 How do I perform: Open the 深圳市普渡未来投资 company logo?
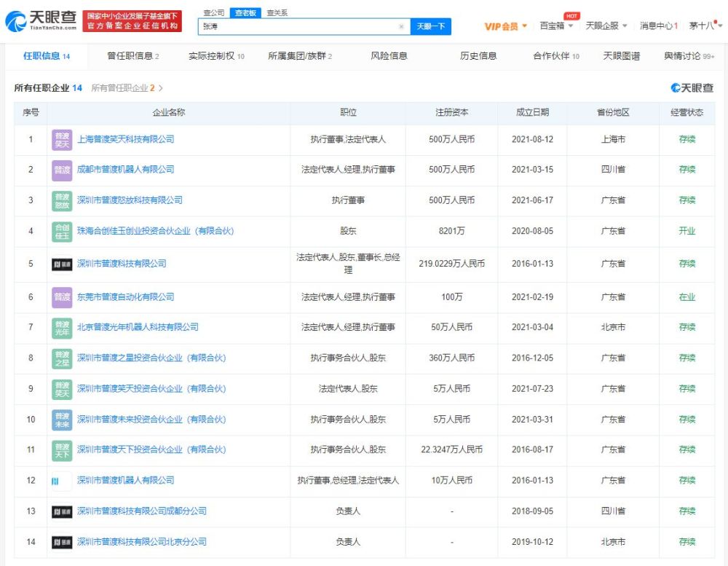pyautogui.click(x=62, y=420)
